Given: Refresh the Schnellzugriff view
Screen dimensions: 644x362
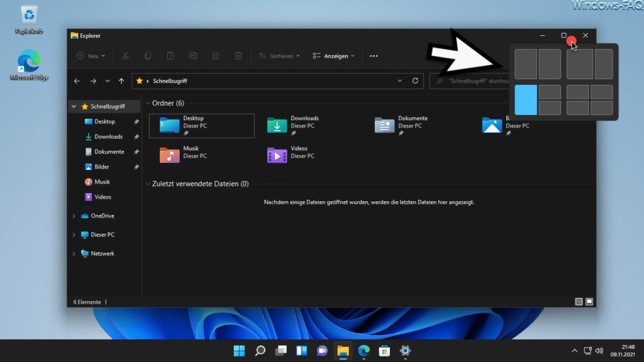Looking at the screenshot, I should click(x=415, y=81).
